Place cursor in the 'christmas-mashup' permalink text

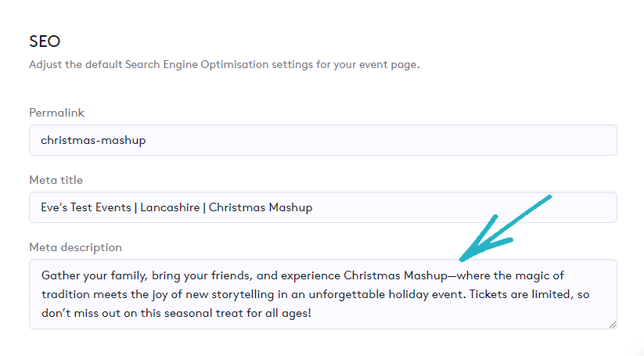(93, 141)
